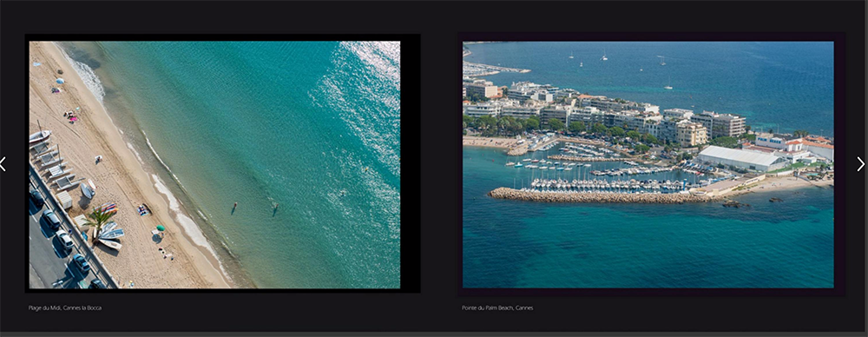868x337 pixels.
Task: Click the caption Plage du Midi, Cannes la Bocca
Action: tap(65, 307)
